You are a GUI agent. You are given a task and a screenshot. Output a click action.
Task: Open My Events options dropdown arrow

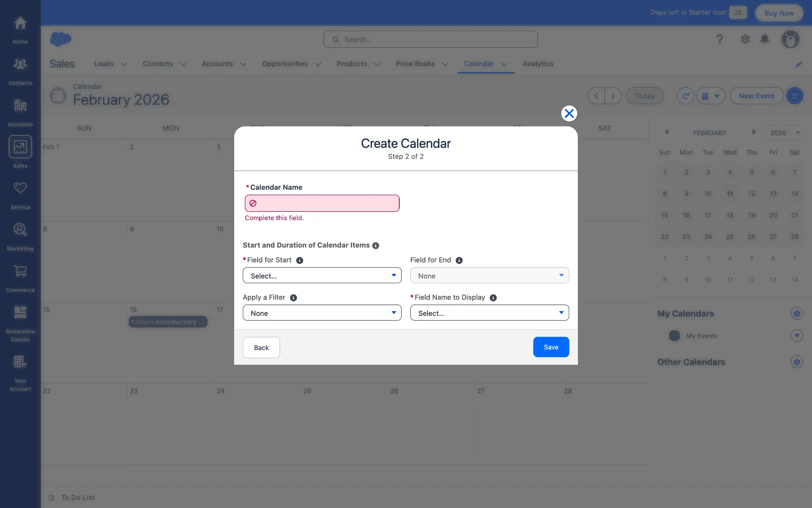point(796,336)
